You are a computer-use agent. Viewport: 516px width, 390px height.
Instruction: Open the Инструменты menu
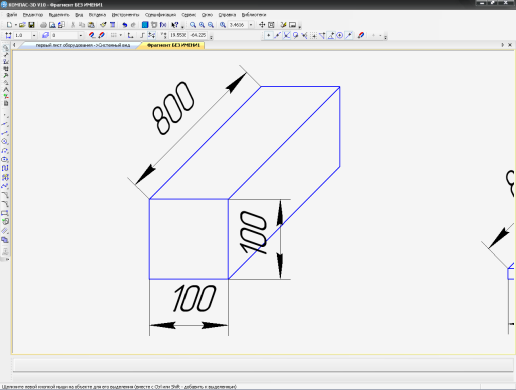click(125, 15)
